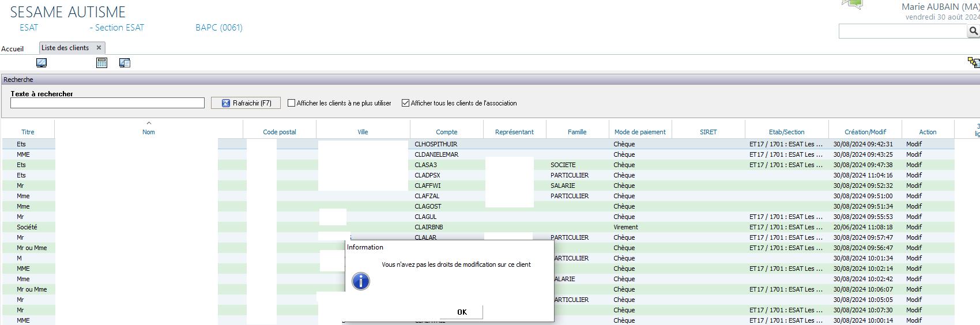Click Modif action on the CLHOSPITHUIR row
Viewport: 980px width, 325px height.
(914, 144)
